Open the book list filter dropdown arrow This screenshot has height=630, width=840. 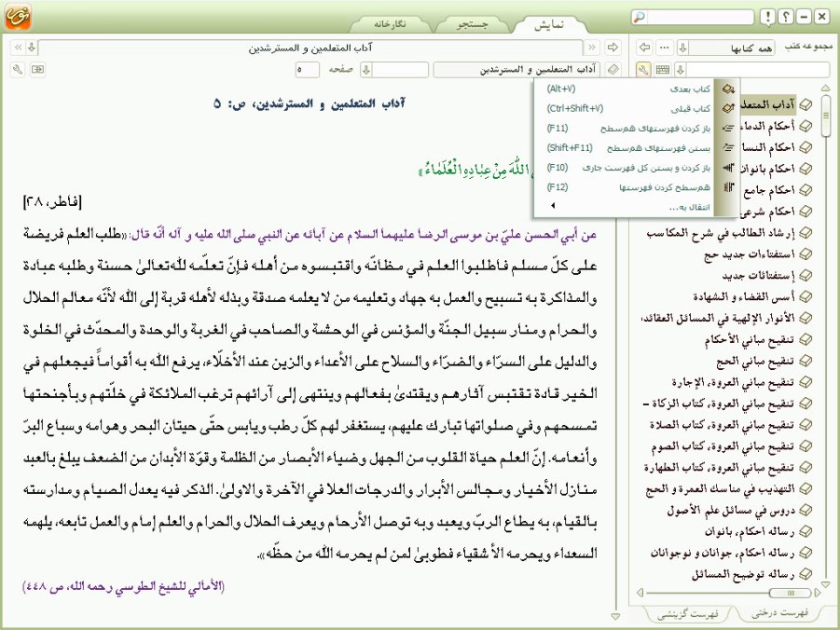point(681,69)
